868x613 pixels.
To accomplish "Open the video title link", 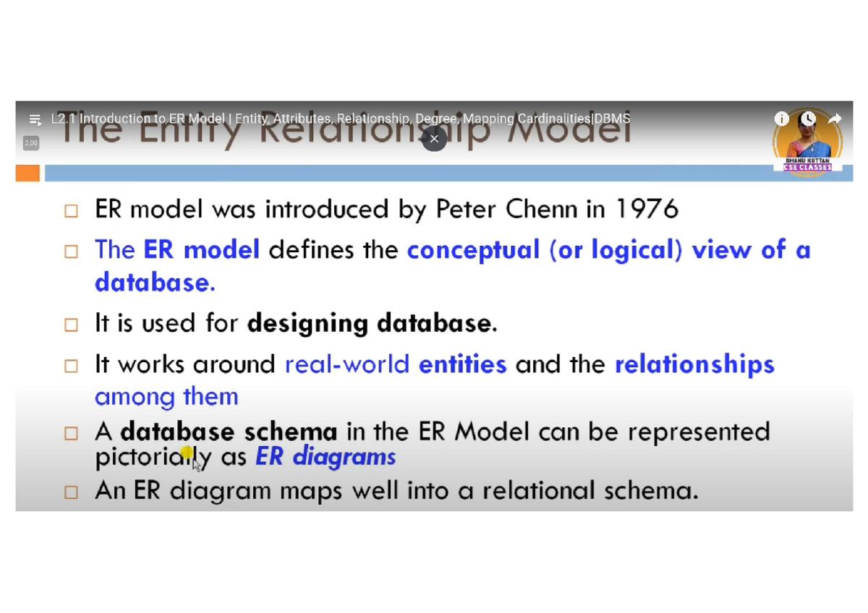I will pyautogui.click(x=340, y=119).
